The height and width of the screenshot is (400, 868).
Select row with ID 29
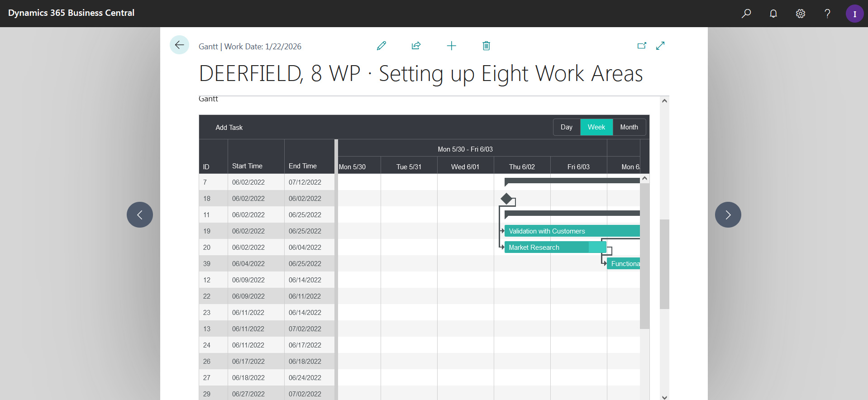[x=267, y=393]
